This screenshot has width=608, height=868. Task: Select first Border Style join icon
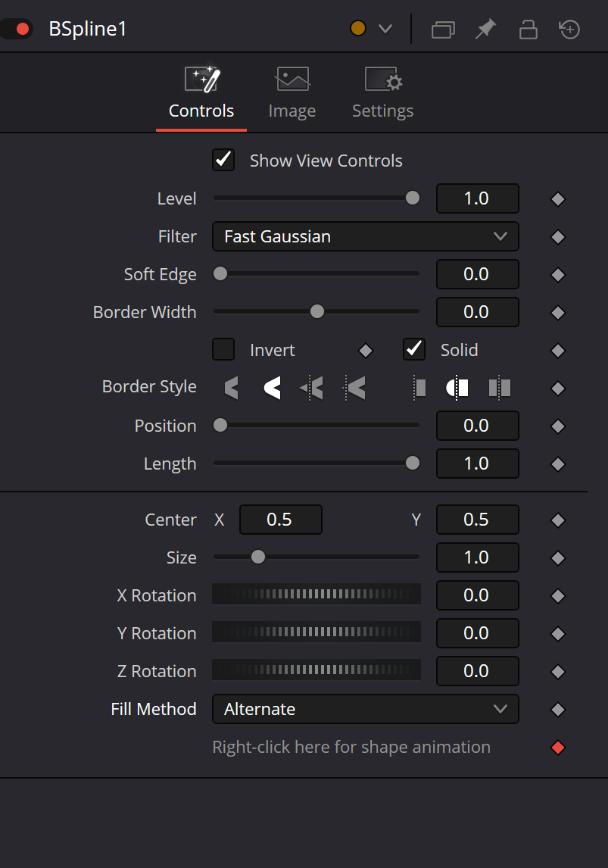pos(231,388)
